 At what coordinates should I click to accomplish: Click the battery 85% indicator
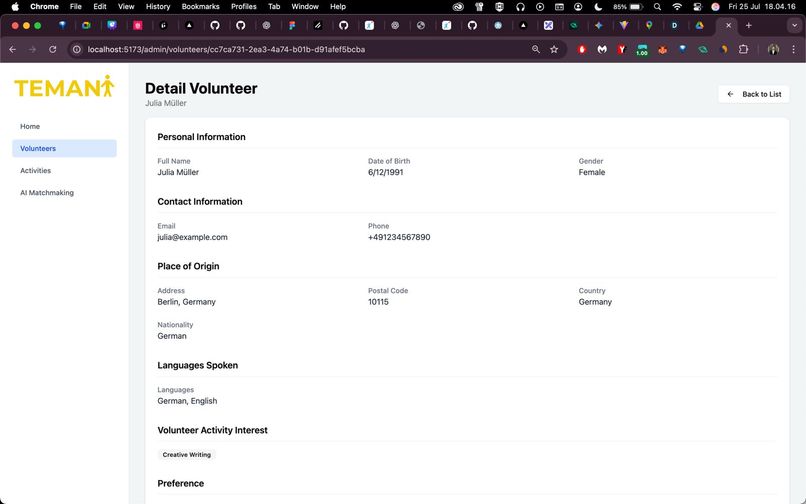pos(628,7)
